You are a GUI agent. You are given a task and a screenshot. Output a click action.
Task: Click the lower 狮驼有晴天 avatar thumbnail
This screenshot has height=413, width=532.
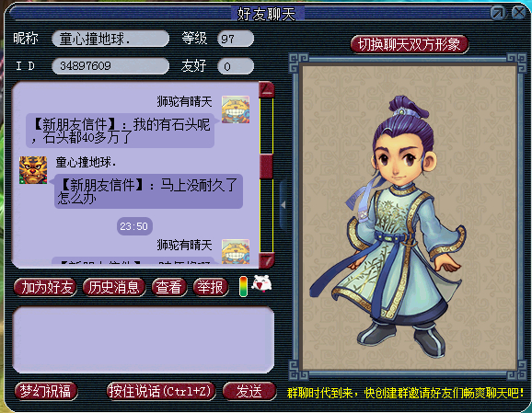coord(236,252)
